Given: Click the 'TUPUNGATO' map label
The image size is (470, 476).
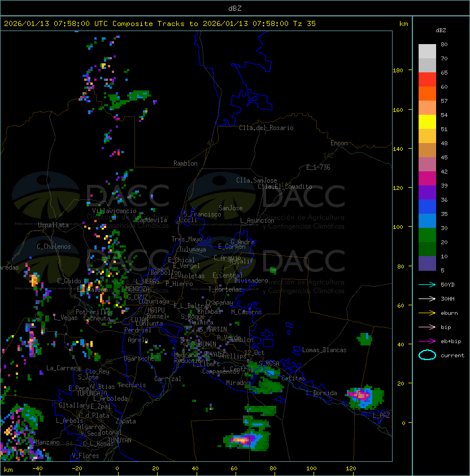Looking at the screenshot, I should pos(92,393).
